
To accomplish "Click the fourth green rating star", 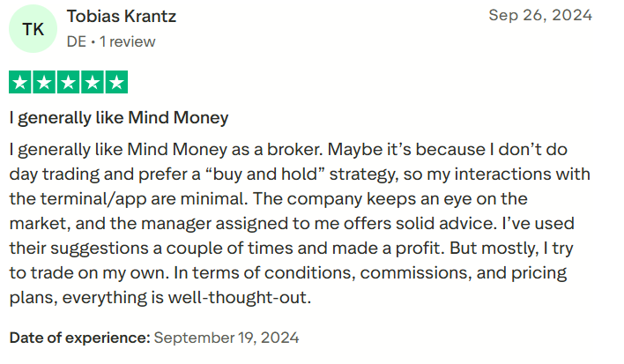I will click(92, 84).
